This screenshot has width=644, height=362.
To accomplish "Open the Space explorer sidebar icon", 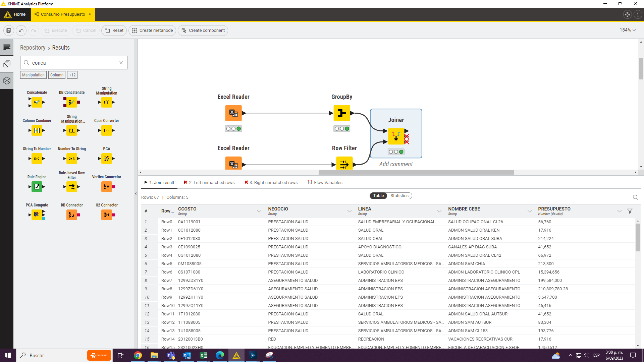I will point(7,64).
